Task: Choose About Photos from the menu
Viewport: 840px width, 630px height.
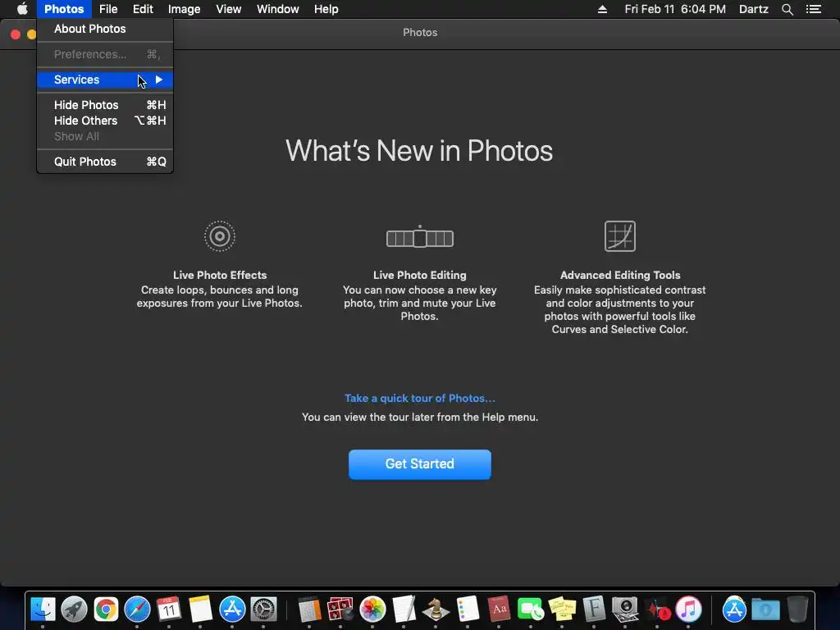Action: click(105, 29)
